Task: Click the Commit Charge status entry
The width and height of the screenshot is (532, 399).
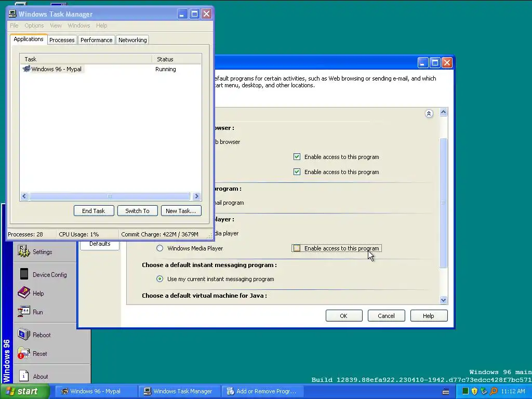Action: 159,234
